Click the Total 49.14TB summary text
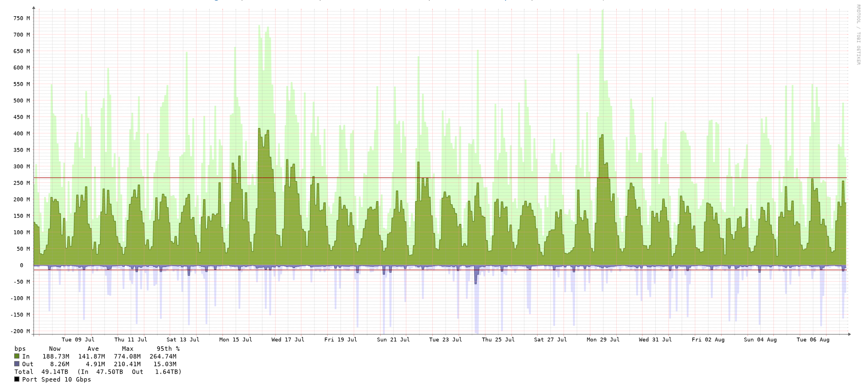Viewport: 868px width, 385px height. [41, 372]
